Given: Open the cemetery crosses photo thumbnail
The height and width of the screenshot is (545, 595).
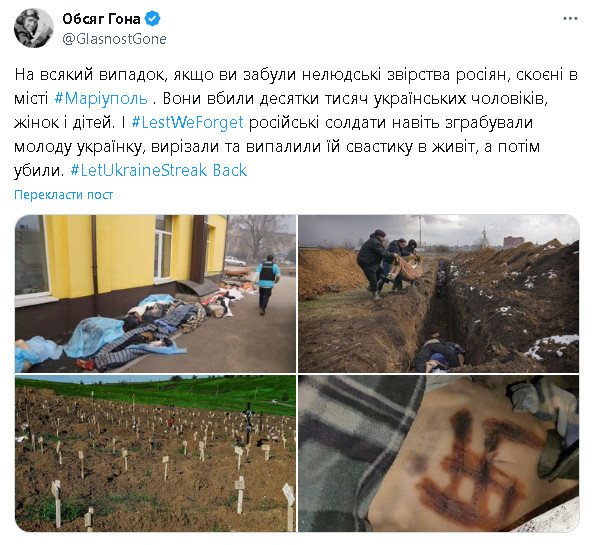Looking at the screenshot, I should point(155,453).
